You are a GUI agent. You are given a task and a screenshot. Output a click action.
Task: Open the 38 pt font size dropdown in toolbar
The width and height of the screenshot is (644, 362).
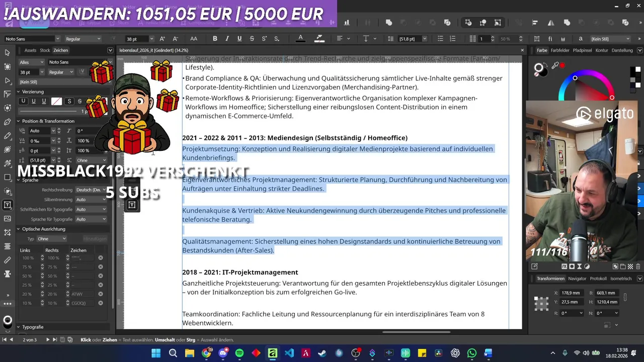point(140,39)
